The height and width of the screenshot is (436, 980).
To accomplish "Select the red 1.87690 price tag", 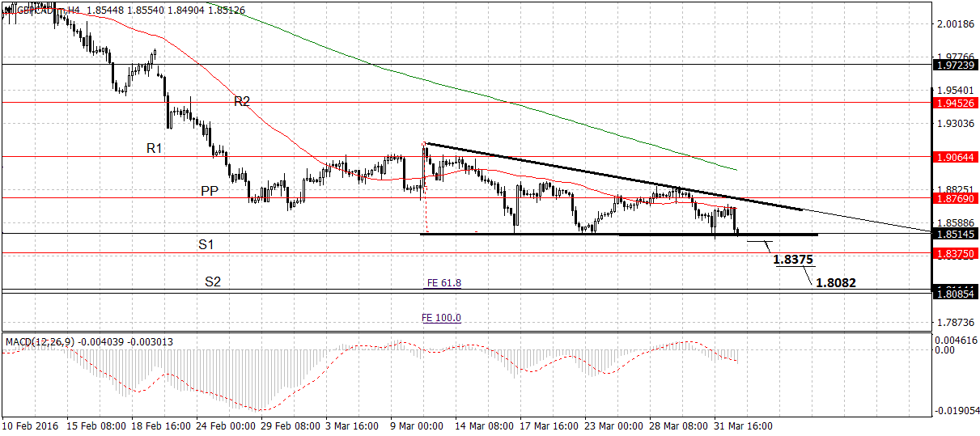I will pyautogui.click(x=955, y=197).
